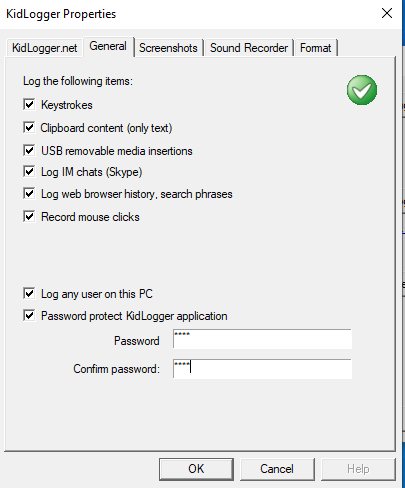Close the KidLogger Properties dialog
Viewport: 405px width, 488px height.
tap(387, 13)
